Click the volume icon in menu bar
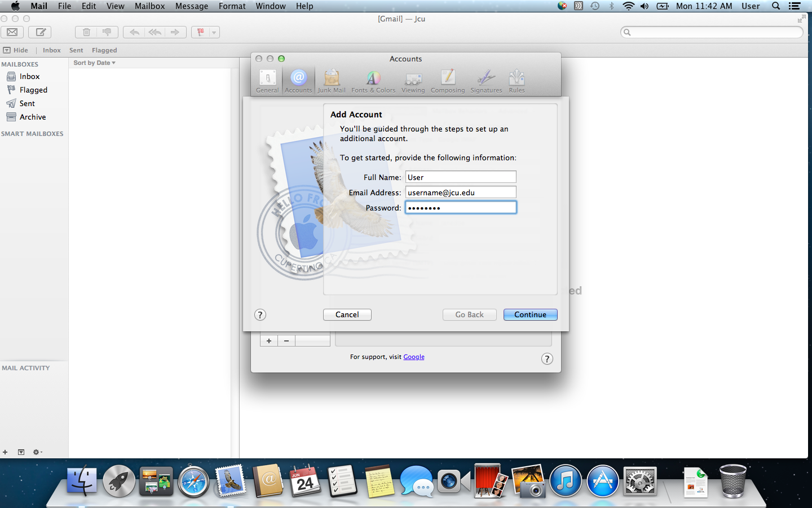812x508 pixels. (645, 6)
